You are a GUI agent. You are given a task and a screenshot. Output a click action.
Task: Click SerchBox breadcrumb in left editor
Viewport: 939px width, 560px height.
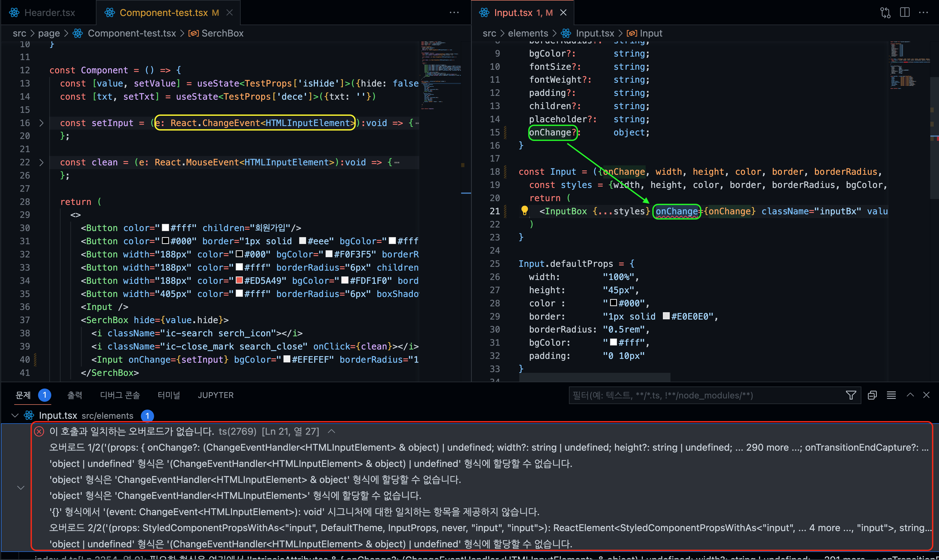(222, 33)
